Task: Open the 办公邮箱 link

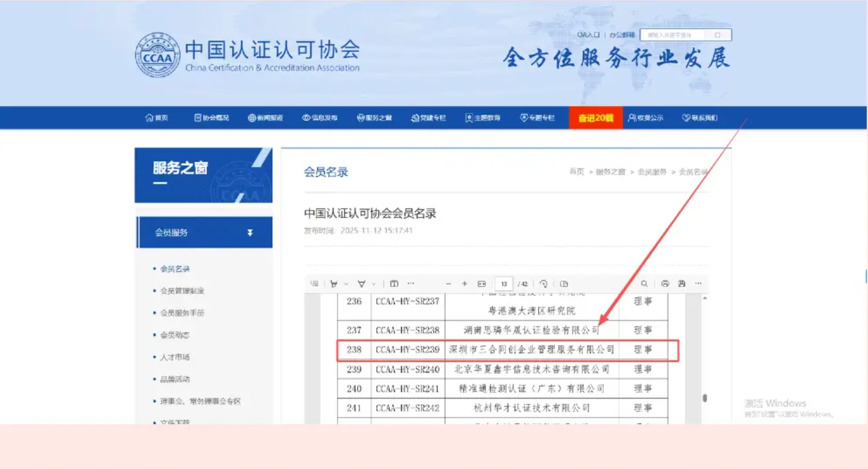Action: (622, 35)
